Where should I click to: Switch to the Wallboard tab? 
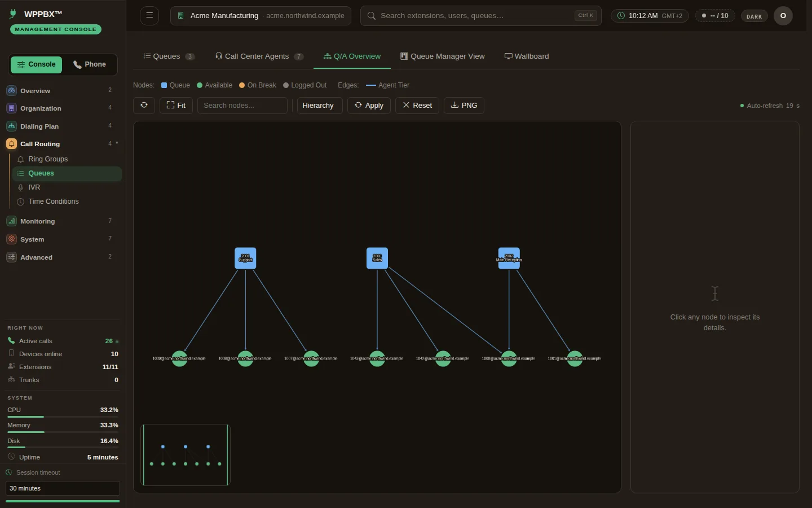pyautogui.click(x=527, y=56)
